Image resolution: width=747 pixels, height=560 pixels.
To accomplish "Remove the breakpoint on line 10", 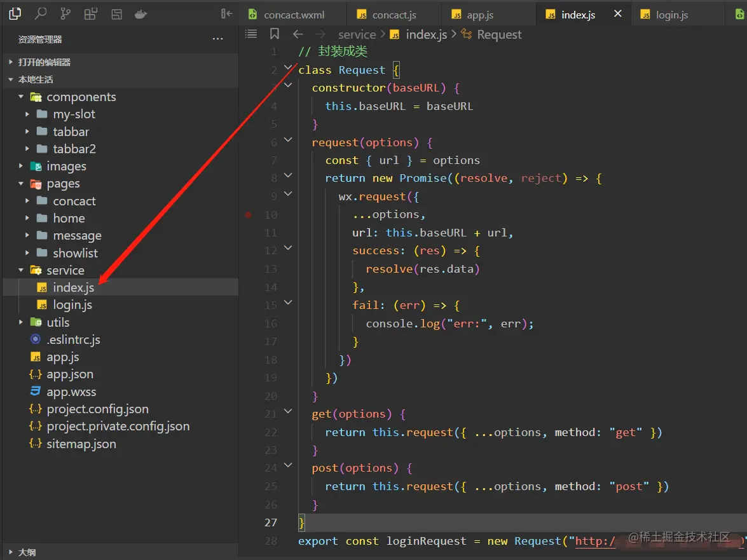I will tap(248, 215).
